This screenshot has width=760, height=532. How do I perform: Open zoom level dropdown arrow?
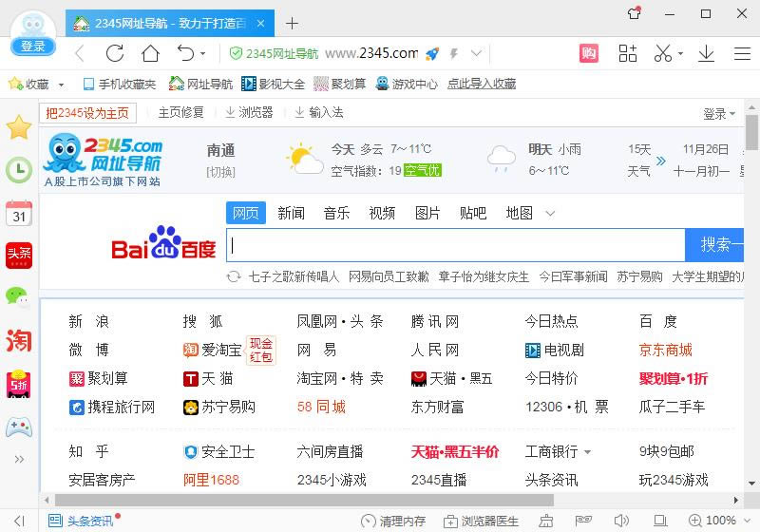(747, 521)
